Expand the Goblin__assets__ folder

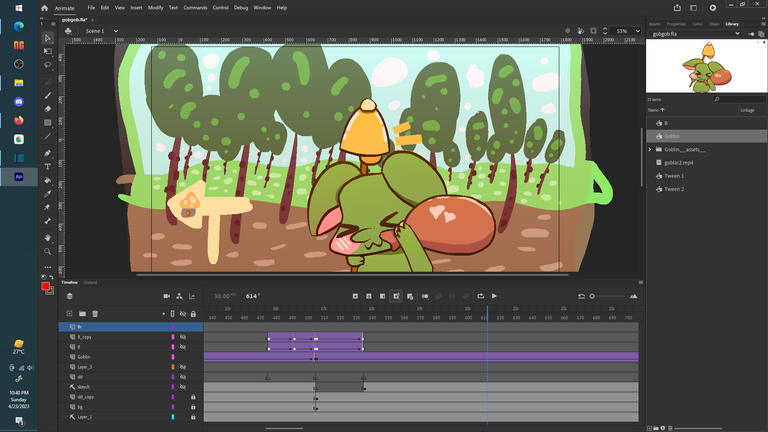pos(650,149)
